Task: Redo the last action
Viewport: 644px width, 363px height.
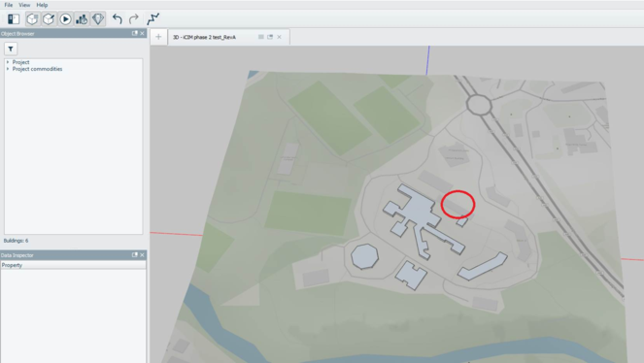Action: pos(133,18)
